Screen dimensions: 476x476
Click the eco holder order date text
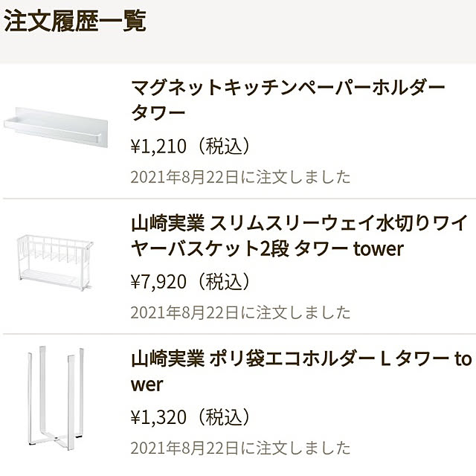pos(240,448)
